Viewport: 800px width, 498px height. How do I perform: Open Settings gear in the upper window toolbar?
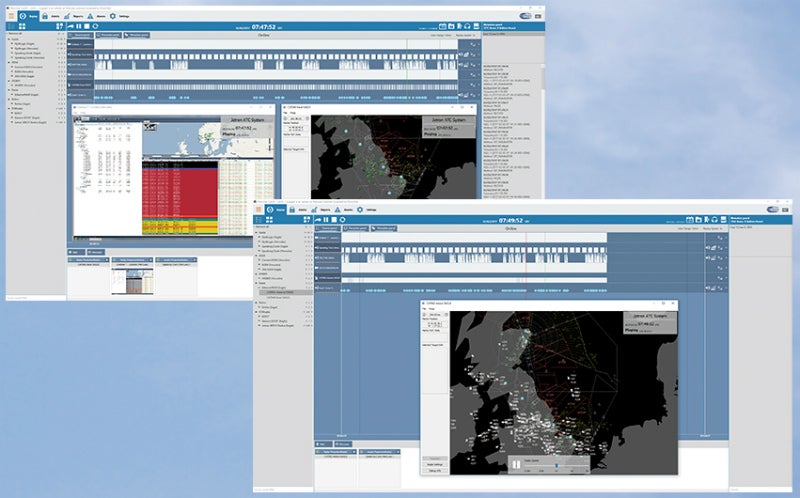coord(112,17)
